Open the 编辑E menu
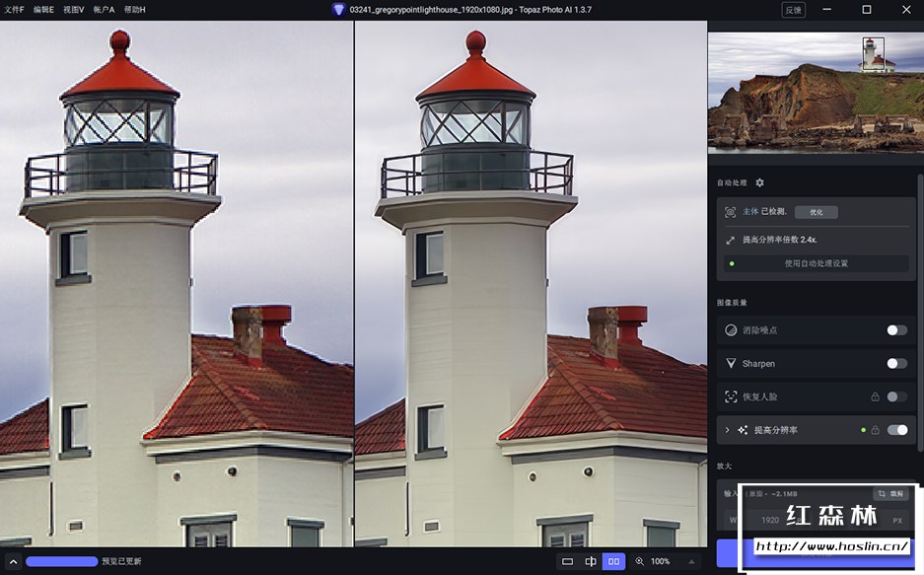Viewport: 924px width, 575px height. (43, 10)
